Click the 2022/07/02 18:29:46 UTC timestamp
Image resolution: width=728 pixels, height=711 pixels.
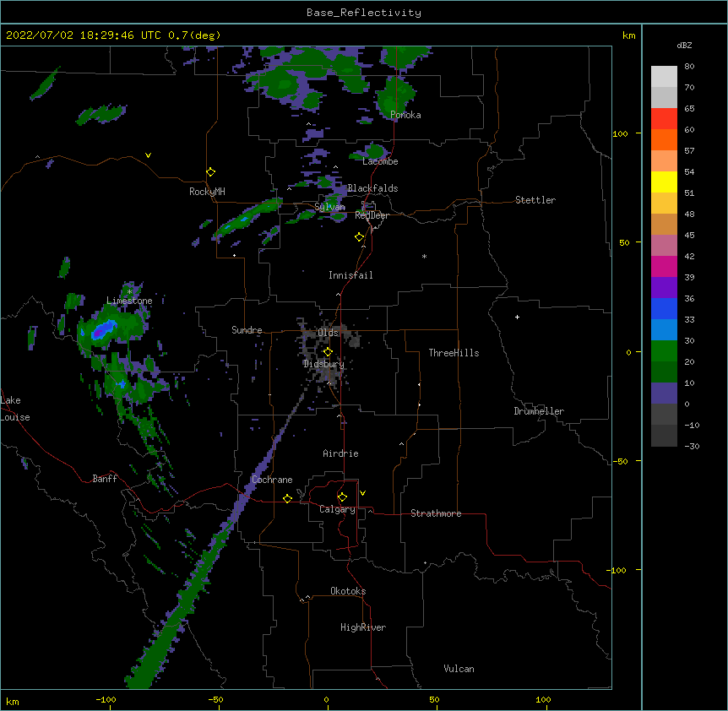click(84, 35)
